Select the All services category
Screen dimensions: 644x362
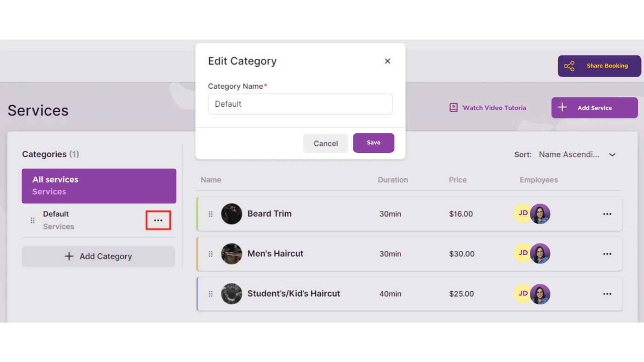pos(99,186)
